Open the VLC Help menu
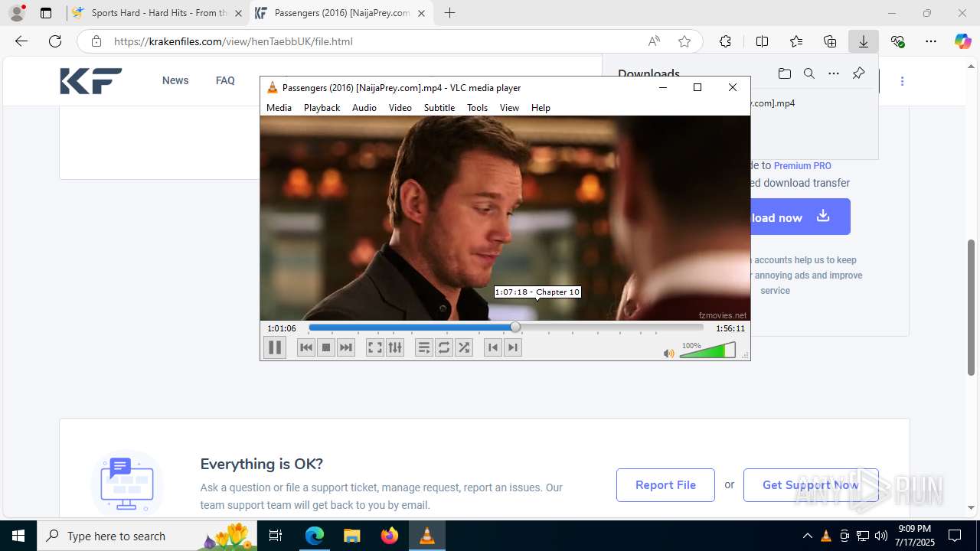Image resolution: width=980 pixels, height=551 pixels. 541,108
